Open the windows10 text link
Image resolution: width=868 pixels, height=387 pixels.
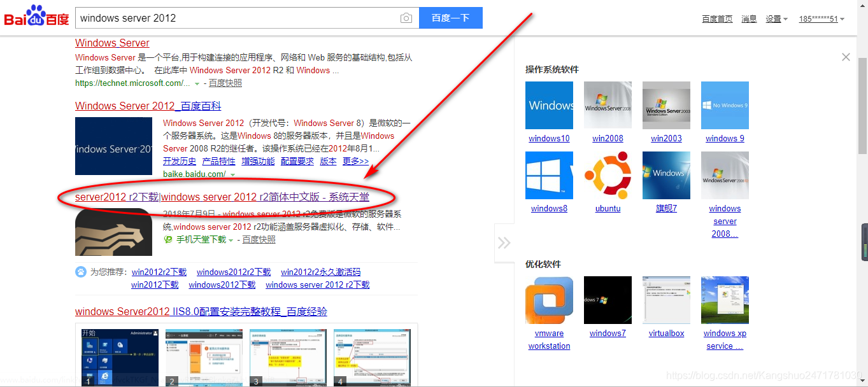coord(549,139)
